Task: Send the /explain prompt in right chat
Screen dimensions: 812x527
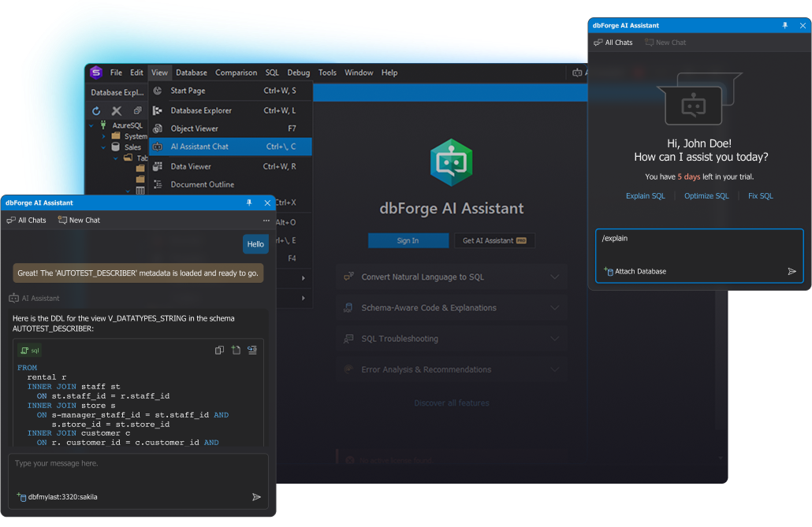Action: point(792,271)
